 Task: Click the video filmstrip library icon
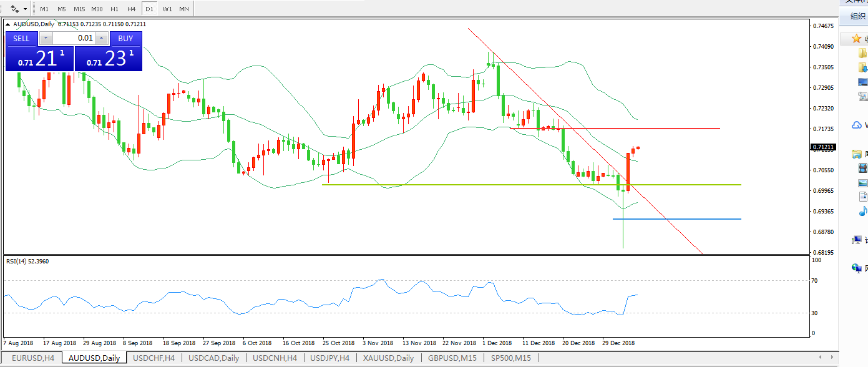pos(863,168)
